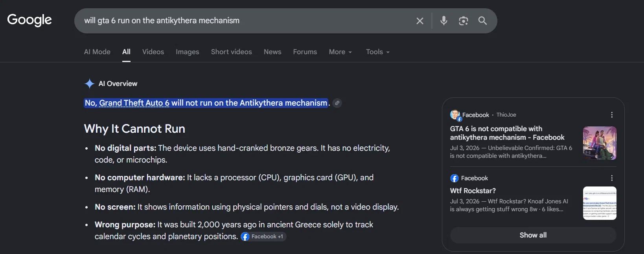Select the All tab
This screenshot has width=644, height=254.
(x=126, y=52)
